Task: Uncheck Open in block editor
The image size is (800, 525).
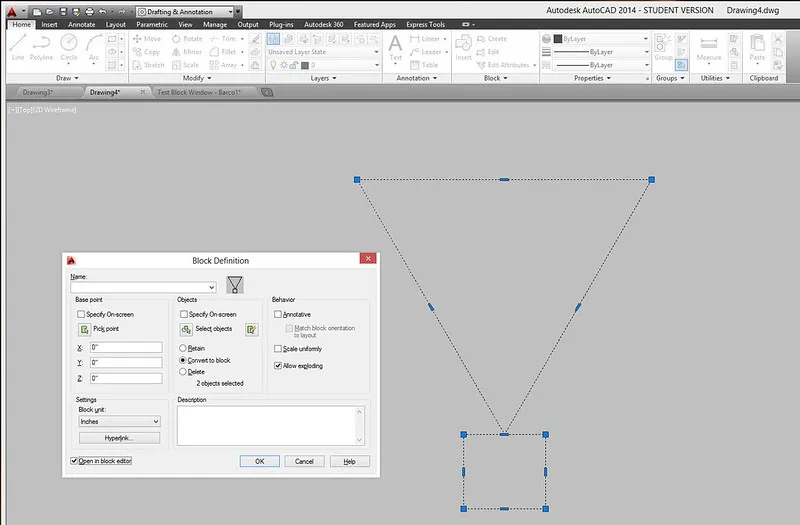Action: (75, 461)
